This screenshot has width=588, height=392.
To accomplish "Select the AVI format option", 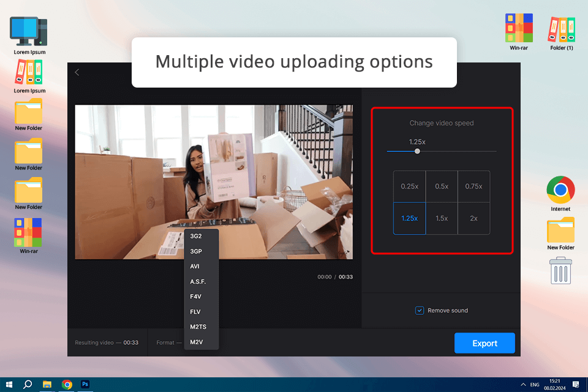I will click(202, 266).
